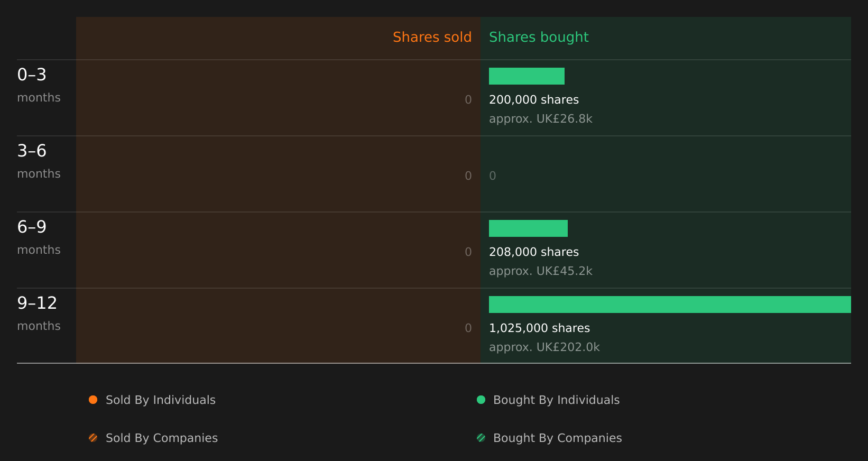Viewport: 868px width, 461px height.
Task: Click the 3–6 months row label
Action: coord(39,161)
